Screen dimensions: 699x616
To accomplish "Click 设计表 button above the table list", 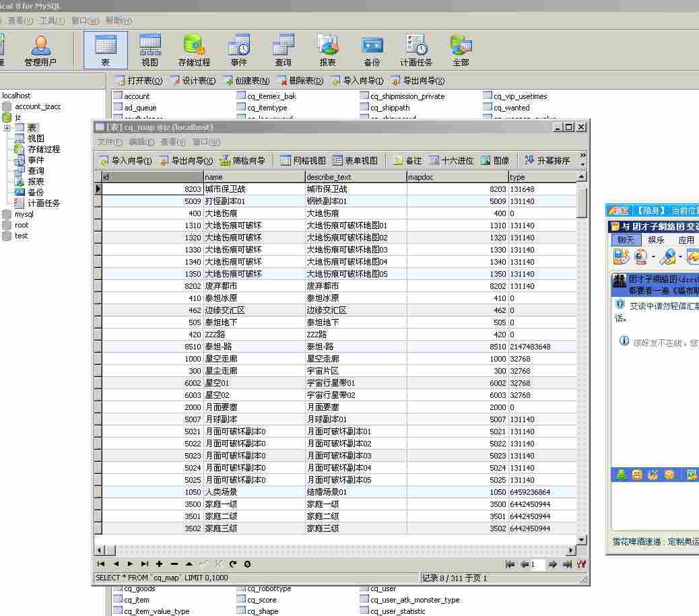I will 193,81.
